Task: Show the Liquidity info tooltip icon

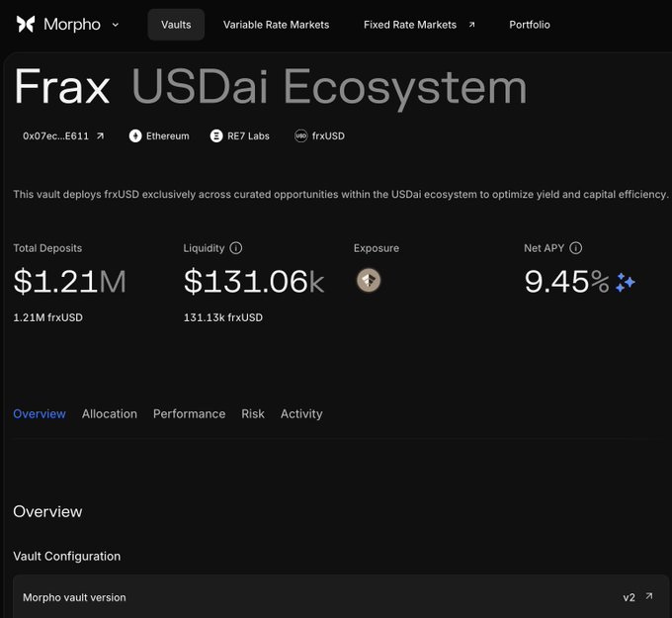Action: pos(236,248)
